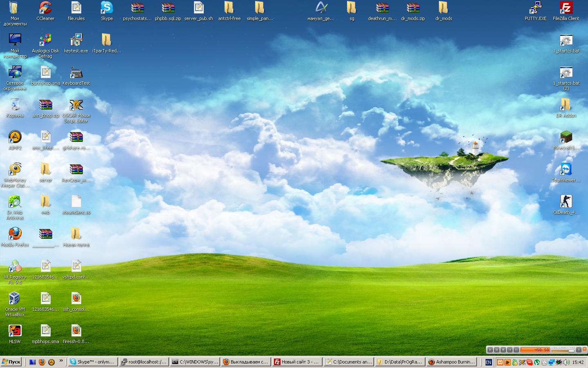Click the Dr.Web spider tray icon
The width and height of the screenshot is (588, 368).
559,362
